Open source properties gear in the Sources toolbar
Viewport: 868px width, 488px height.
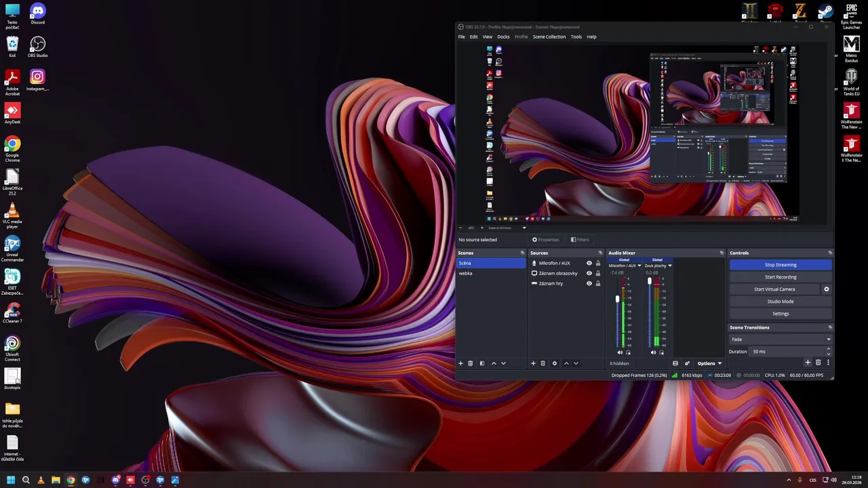tap(554, 363)
